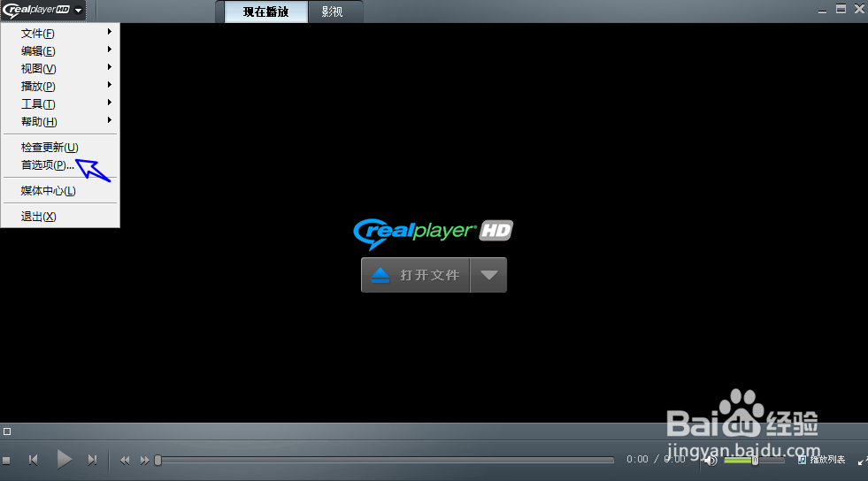
Task: Switch to the 现在播放 tab
Action: click(265, 11)
